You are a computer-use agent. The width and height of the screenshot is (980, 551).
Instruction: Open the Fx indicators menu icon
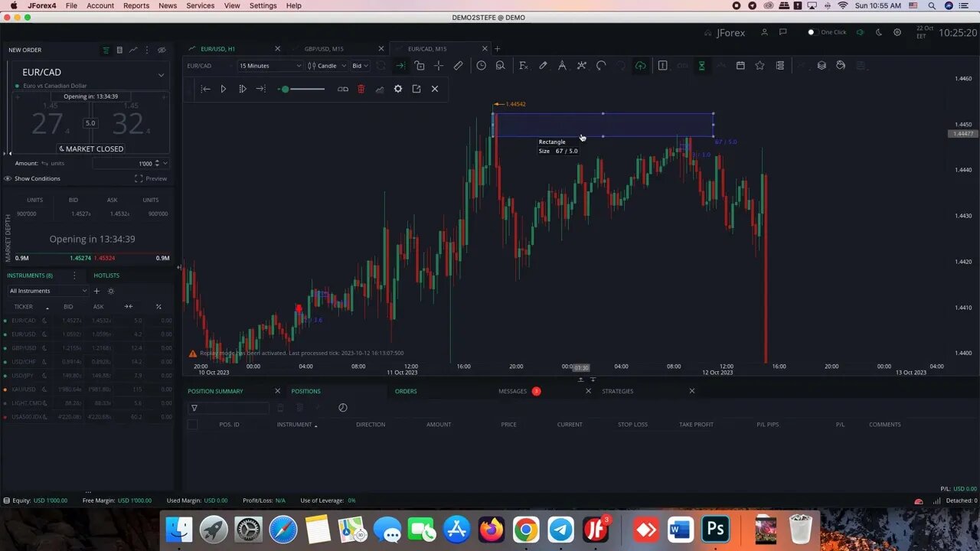[x=524, y=66]
